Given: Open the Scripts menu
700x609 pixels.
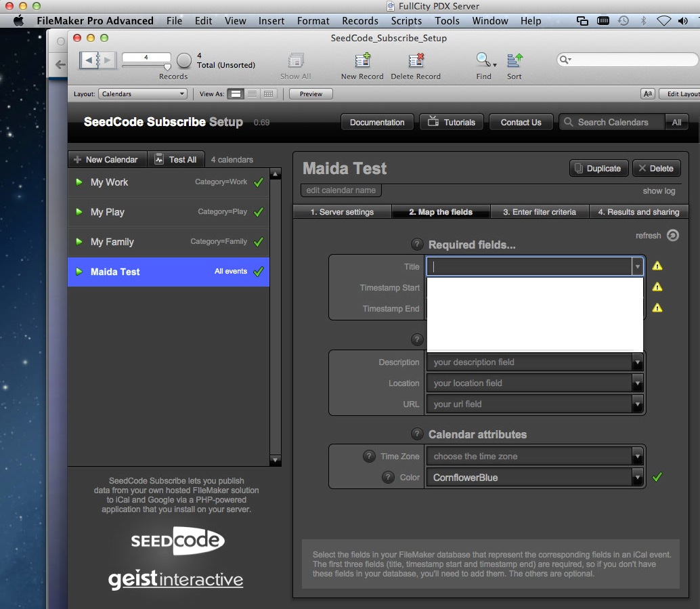Looking at the screenshot, I should pos(406,20).
